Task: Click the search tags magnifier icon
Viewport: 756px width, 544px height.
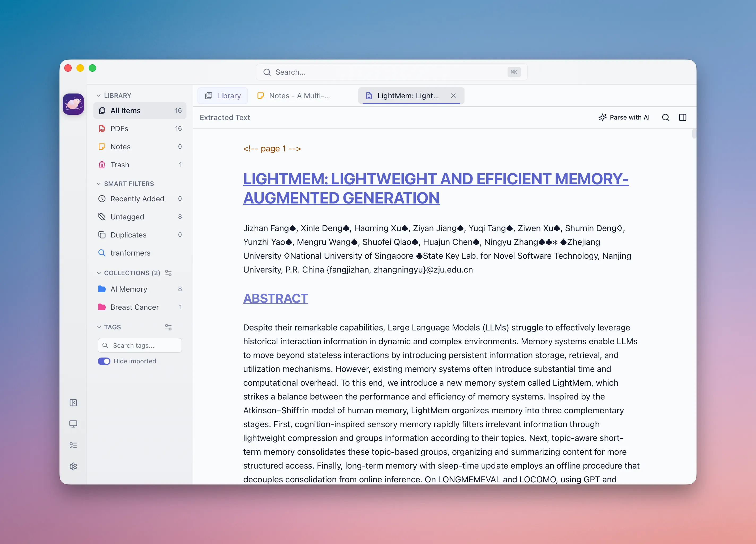Action: click(105, 345)
